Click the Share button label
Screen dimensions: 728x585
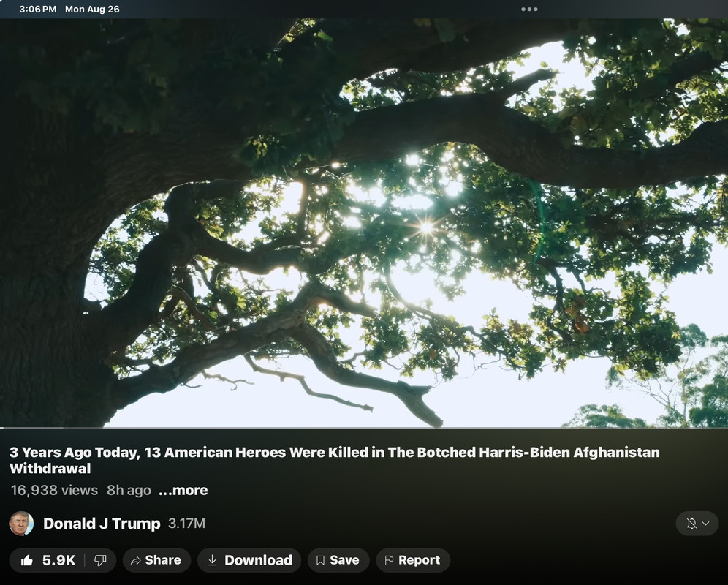point(163,560)
